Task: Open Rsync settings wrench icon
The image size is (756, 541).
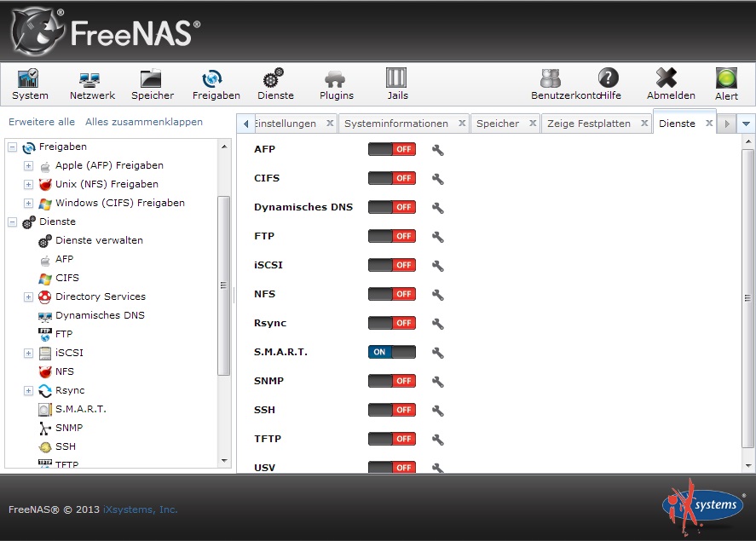Action: [x=438, y=323]
